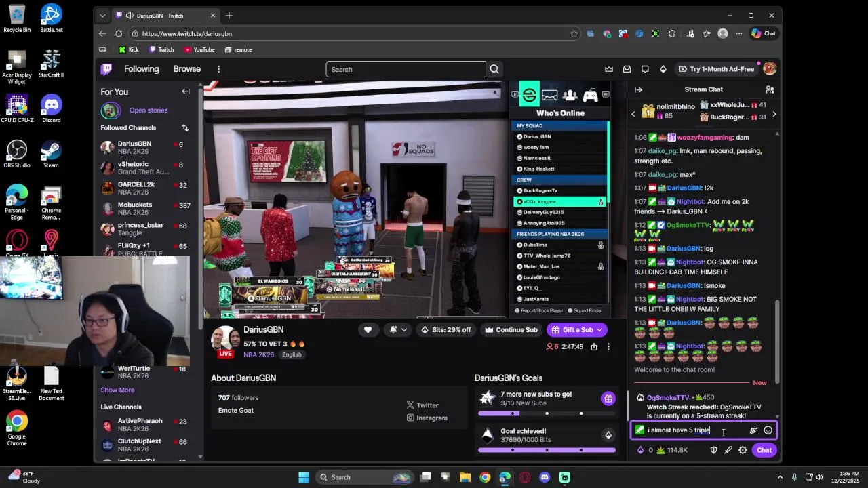The height and width of the screenshot is (488, 868).
Task: Open Copilot Chat button in Edge
Action: click(x=764, y=33)
